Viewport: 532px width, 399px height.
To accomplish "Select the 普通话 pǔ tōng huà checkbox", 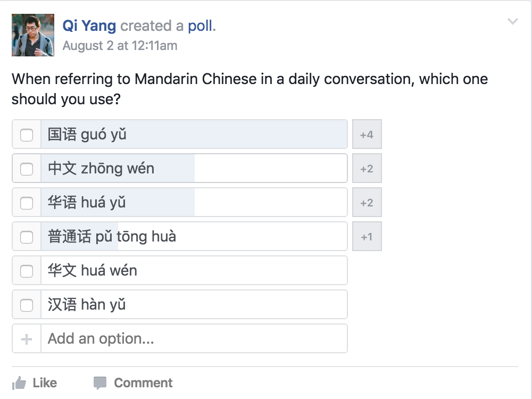I will [27, 237].
